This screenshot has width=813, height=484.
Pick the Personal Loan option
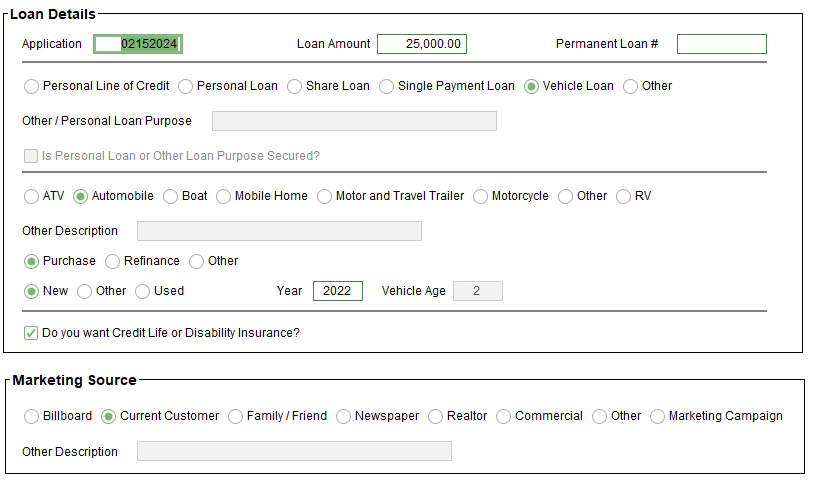(186, 86)
